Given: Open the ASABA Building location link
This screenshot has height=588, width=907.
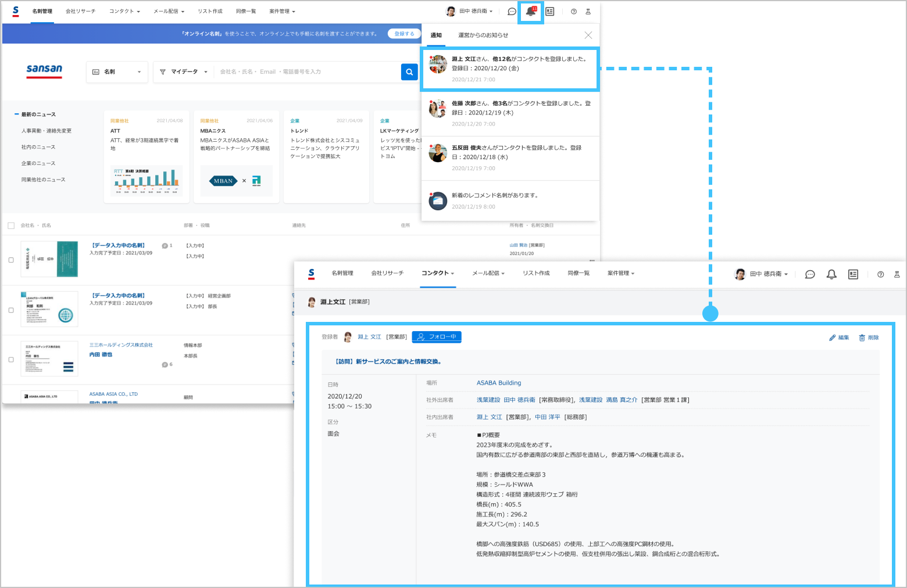Looking at the screenshot, I should coord(499,383).
